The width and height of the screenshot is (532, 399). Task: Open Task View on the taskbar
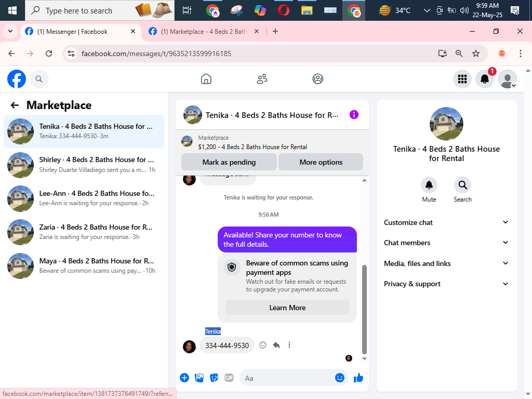tap(187, 10)
